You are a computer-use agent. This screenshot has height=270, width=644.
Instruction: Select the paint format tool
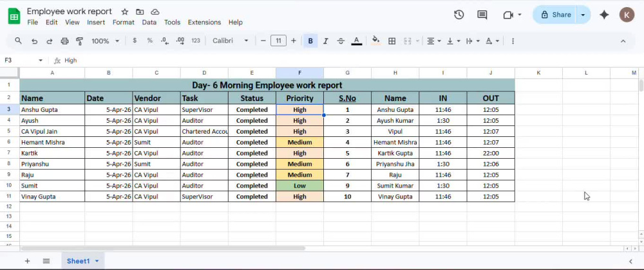click(80, 41)
